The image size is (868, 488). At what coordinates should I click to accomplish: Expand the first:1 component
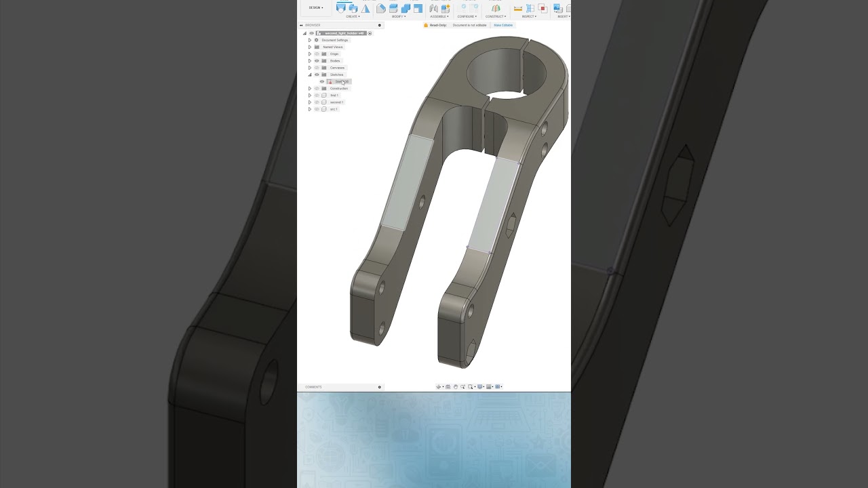tap(310, 96)
